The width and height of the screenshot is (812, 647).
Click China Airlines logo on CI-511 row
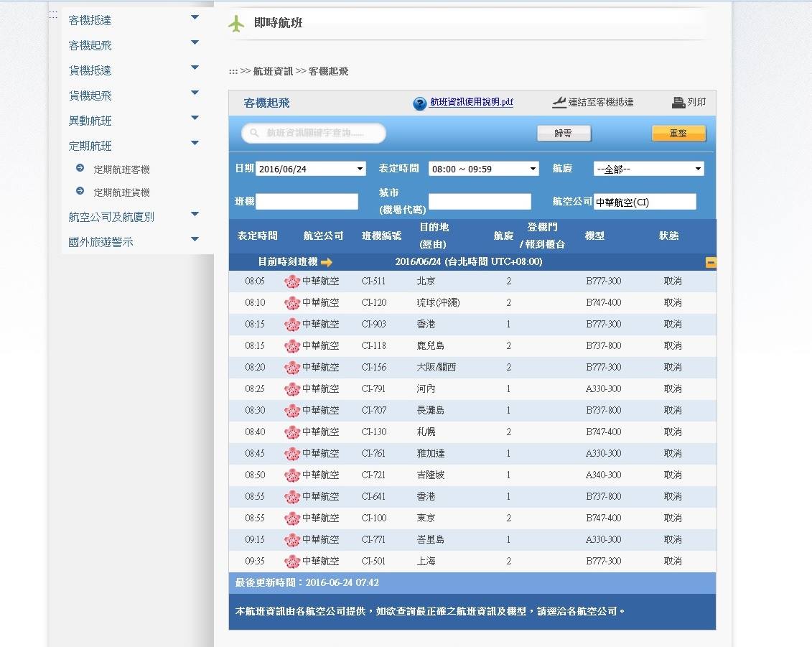[x=292, y=281]
